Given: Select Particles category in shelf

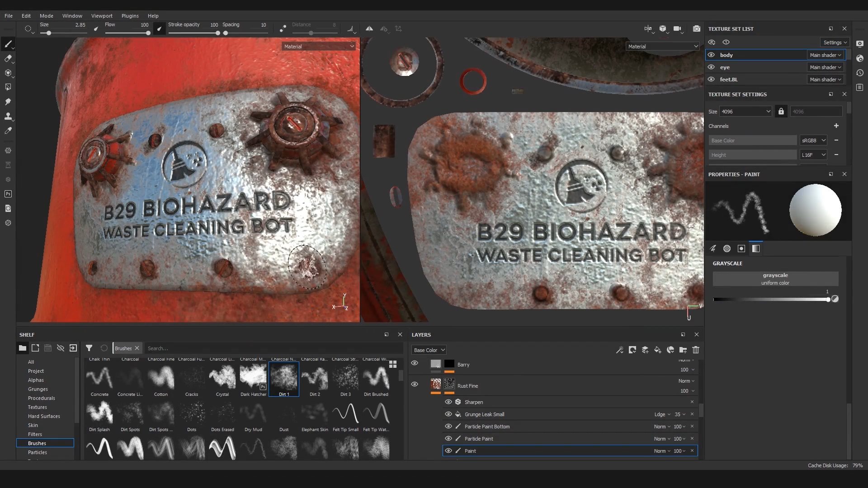Looking at the screenshot, I should tap(38, 452).
